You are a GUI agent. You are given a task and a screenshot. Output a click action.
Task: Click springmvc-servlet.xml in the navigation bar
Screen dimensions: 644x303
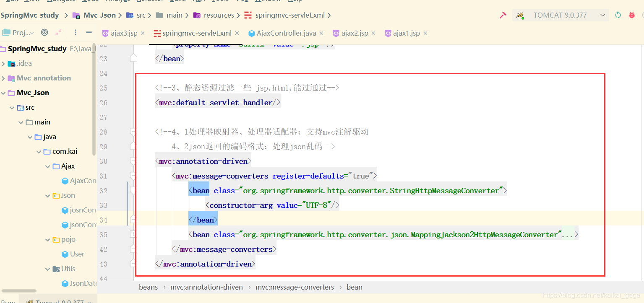click(290, 15)
